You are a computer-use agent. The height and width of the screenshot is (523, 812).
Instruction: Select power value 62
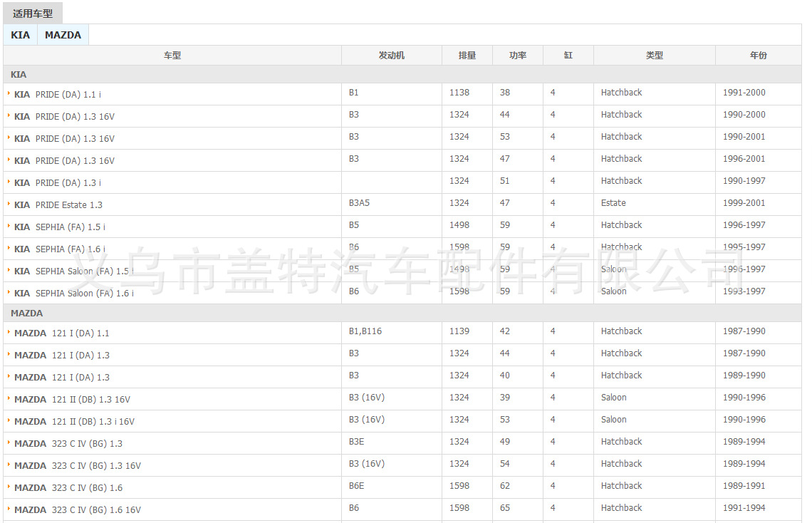coord(505,486)
